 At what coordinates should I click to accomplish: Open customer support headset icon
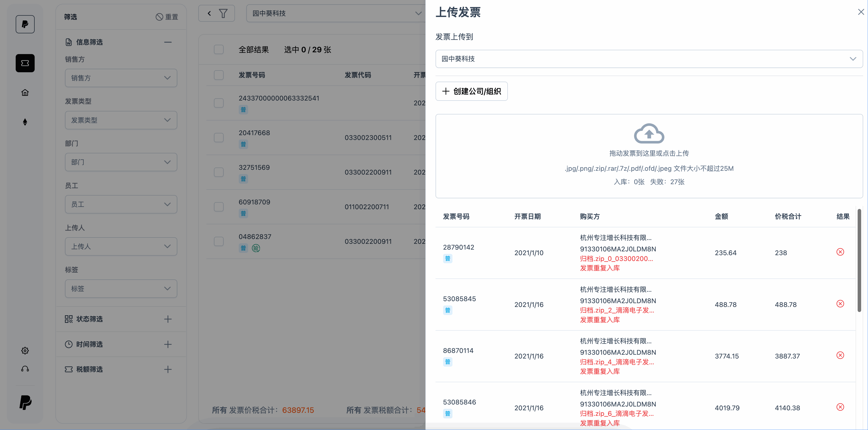[x=25, y=369]
